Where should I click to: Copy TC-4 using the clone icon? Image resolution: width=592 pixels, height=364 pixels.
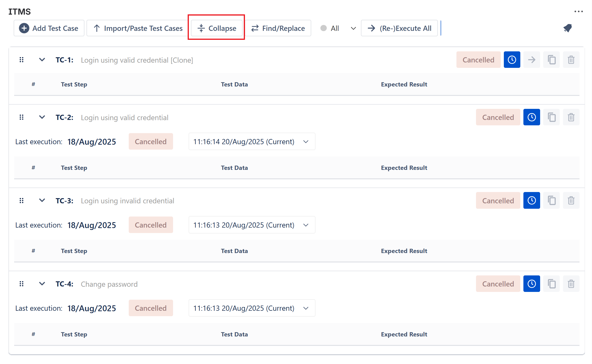(x=551, y=284)
